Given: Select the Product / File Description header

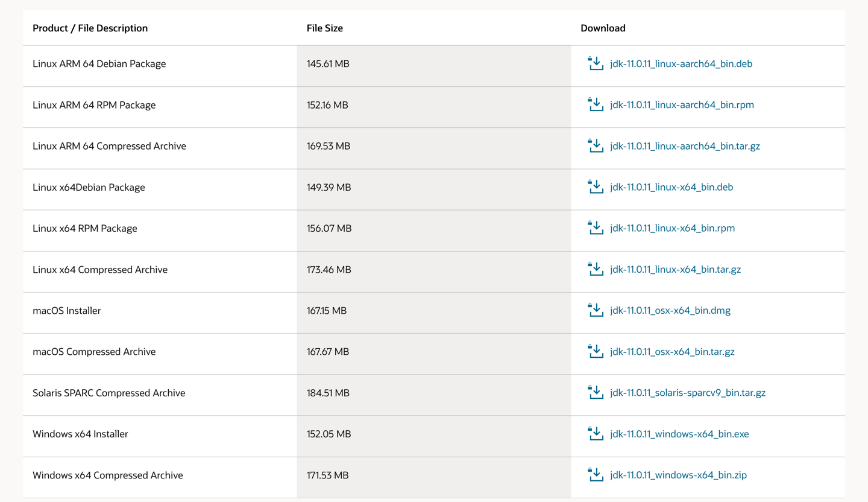Looking at the screenshot, I should [90, 28].
